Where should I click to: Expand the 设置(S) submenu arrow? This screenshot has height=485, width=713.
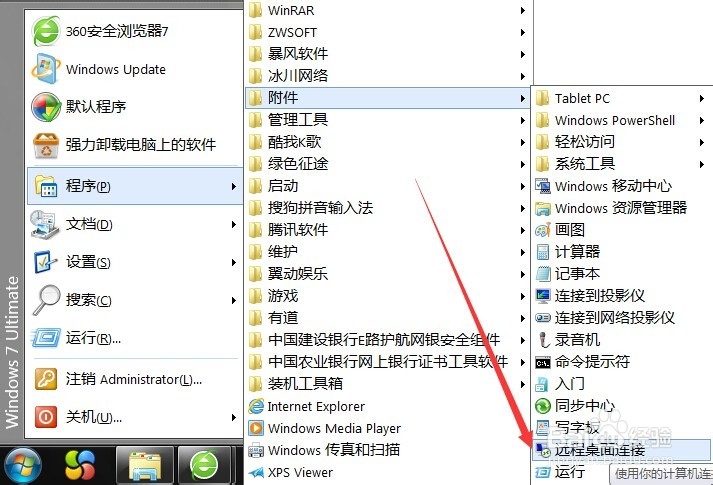click(233, 262)
